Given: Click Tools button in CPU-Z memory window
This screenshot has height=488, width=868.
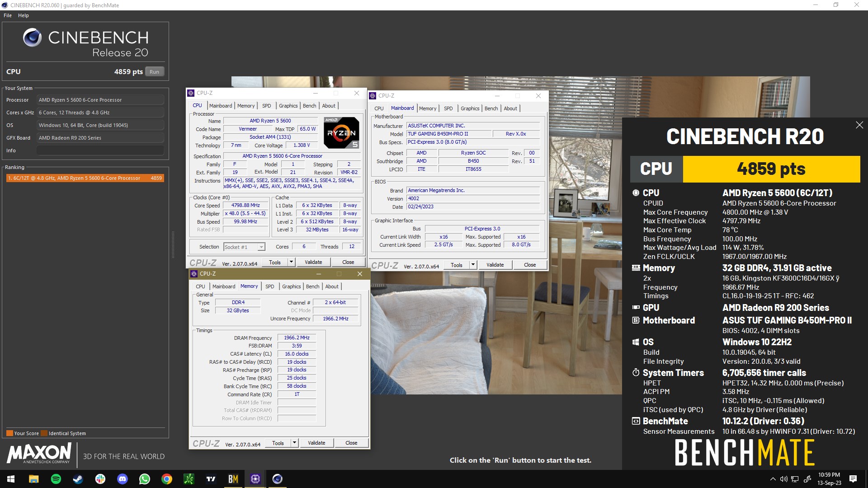Looking at the screenshot, I should click(278, 443).
